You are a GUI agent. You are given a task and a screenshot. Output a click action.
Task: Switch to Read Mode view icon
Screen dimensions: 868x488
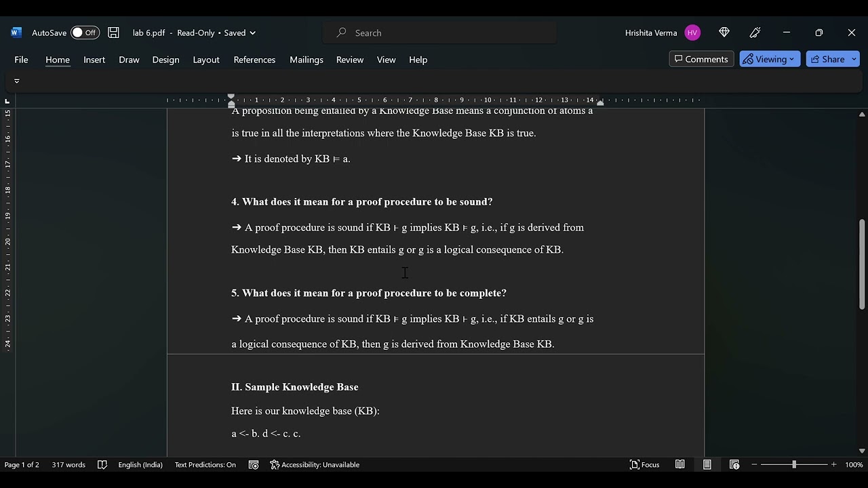pyautogui.click(x=679, y=464)
